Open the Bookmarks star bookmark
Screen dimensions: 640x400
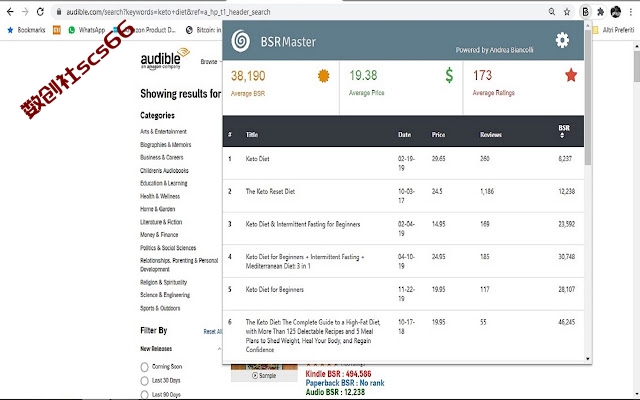[26, 30]
